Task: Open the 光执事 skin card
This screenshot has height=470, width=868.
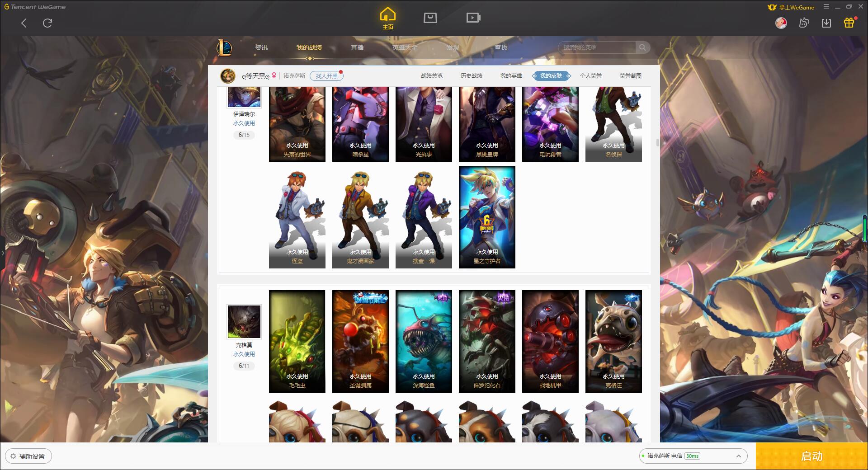Action: [424, 124]
